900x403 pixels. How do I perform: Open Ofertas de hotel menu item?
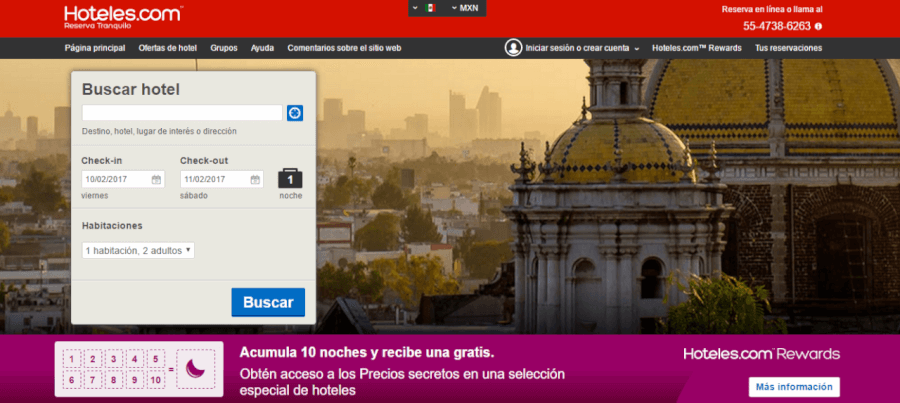(x=168, y=48)
